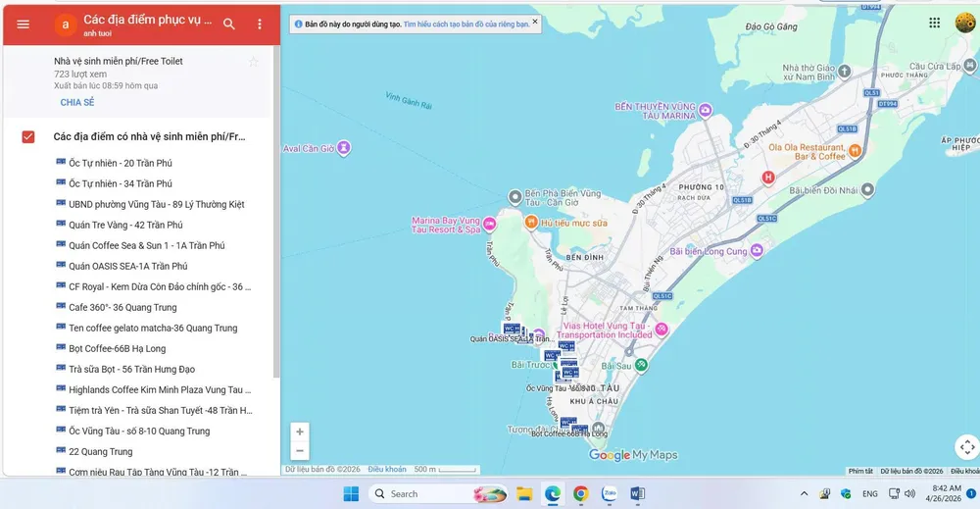
Task: Click the Ola Ola Restaurant map marker
Action: 855,150
